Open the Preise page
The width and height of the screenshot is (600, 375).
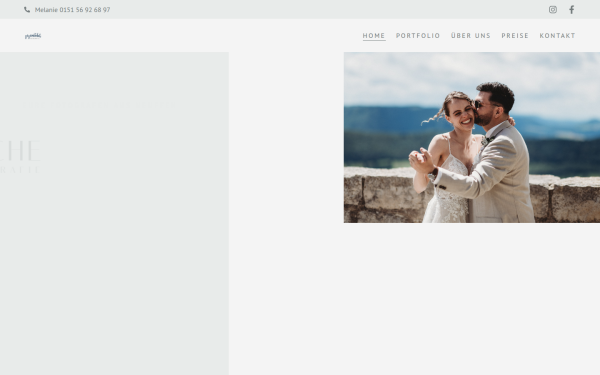(515, 36)
